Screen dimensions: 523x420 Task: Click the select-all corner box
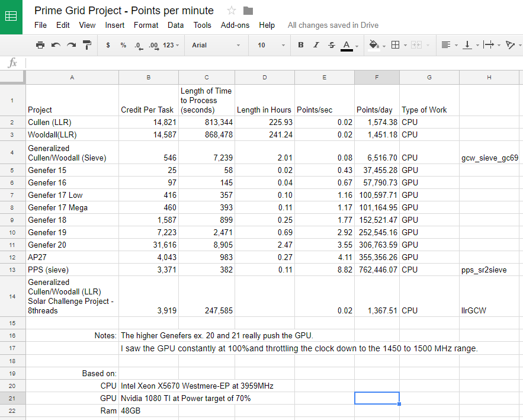12,78
